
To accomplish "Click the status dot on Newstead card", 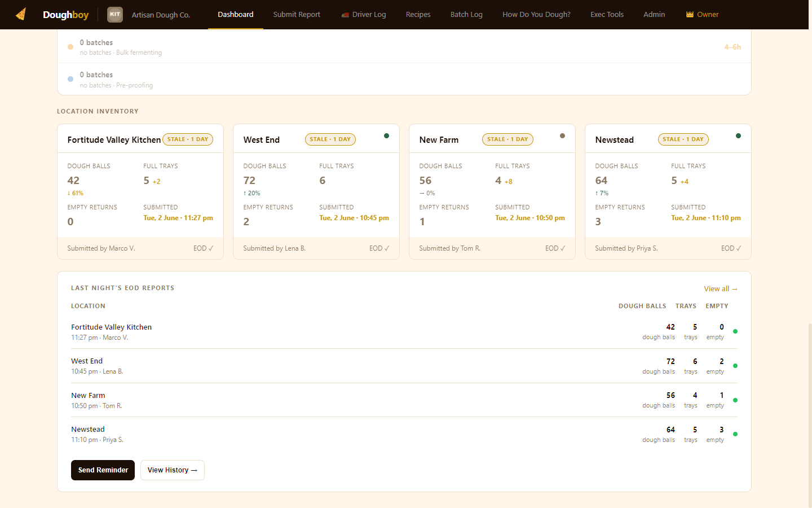I will click(x=738, y=135).
